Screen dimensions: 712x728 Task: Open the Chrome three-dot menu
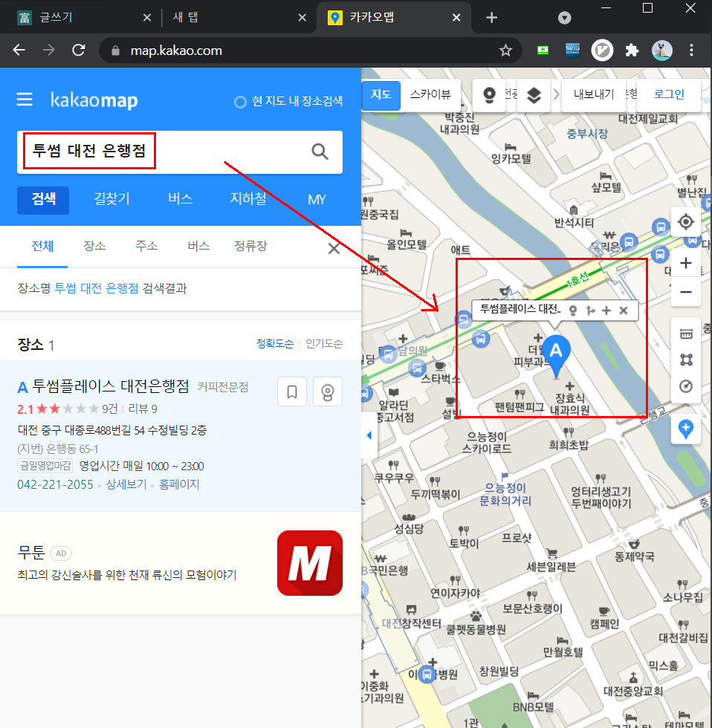pyautogui.click(x=692, y=51)
